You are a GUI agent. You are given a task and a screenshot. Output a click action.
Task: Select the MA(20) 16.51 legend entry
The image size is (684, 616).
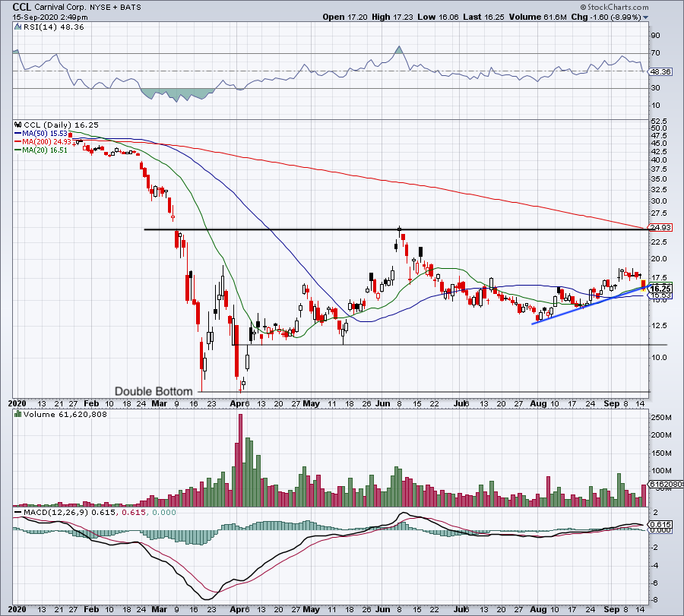pyautogui.click(x=42, y=150)
